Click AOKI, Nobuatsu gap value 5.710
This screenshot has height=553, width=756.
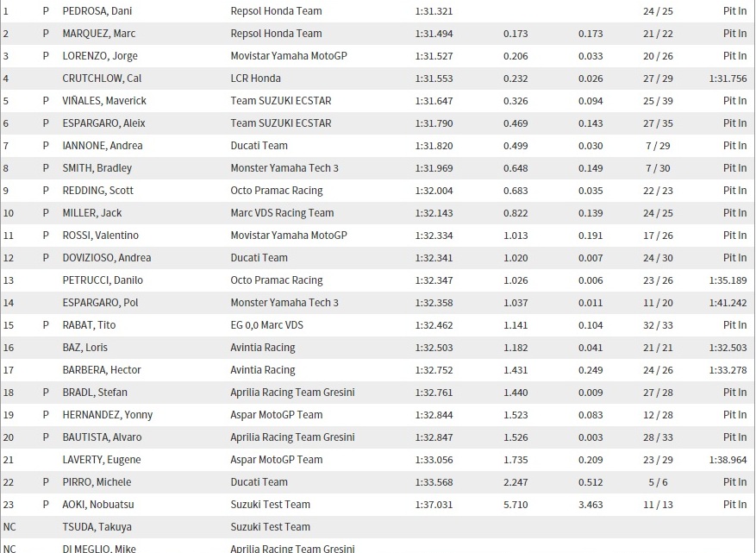tap(515, 505)
